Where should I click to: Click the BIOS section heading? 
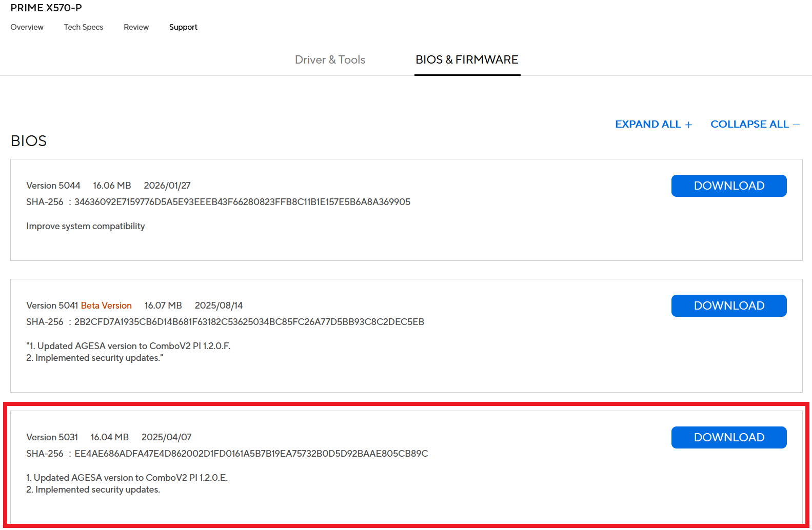[29, 141]
